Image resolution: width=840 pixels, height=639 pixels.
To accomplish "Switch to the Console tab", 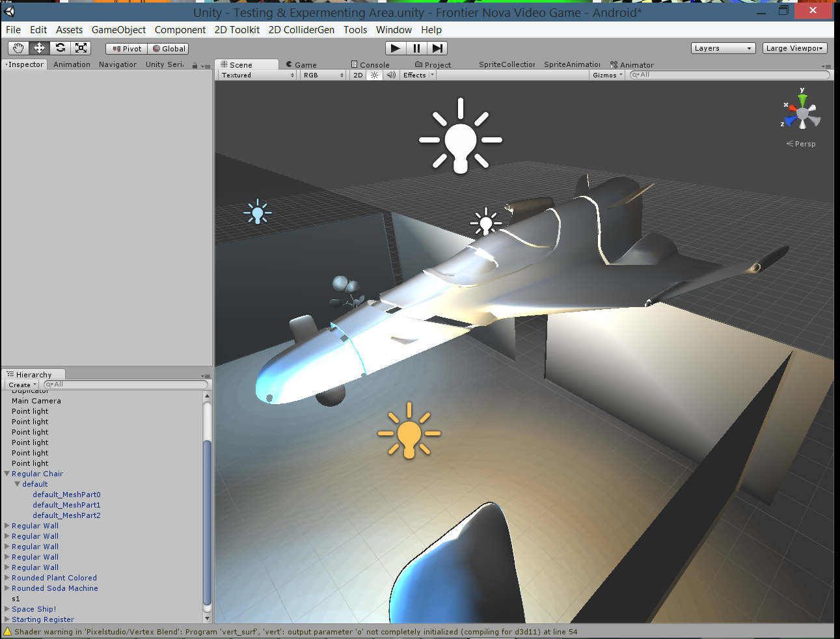I will coord(371,65).
